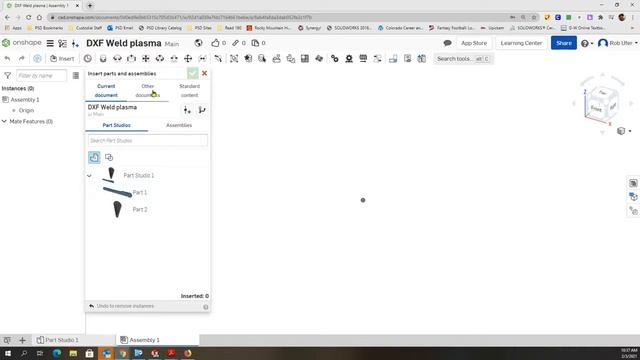The image size is (640, 360).
Task: Click the thumbs-up like icon
Action: tap(215, 43)
